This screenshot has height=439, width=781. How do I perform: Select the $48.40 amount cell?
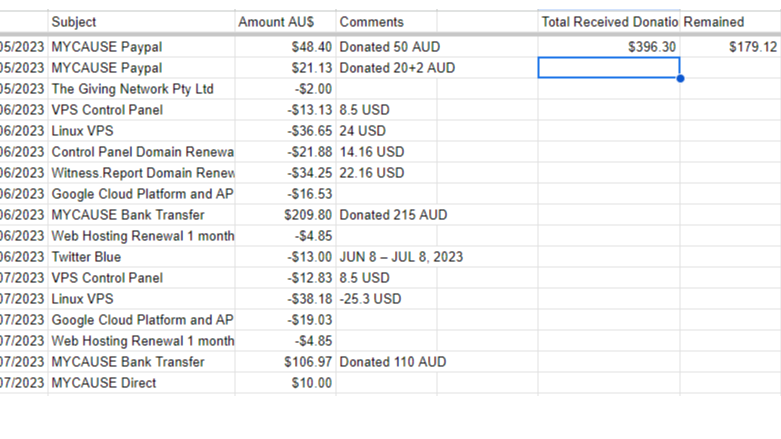pos(285,47)
